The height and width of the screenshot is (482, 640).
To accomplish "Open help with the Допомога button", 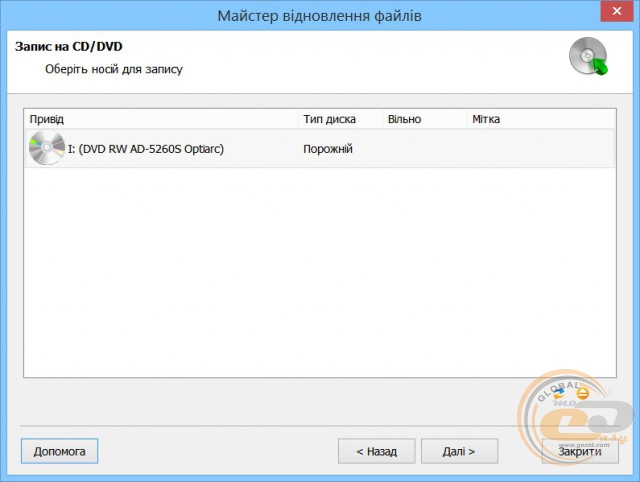I will [x=60, y=451].
